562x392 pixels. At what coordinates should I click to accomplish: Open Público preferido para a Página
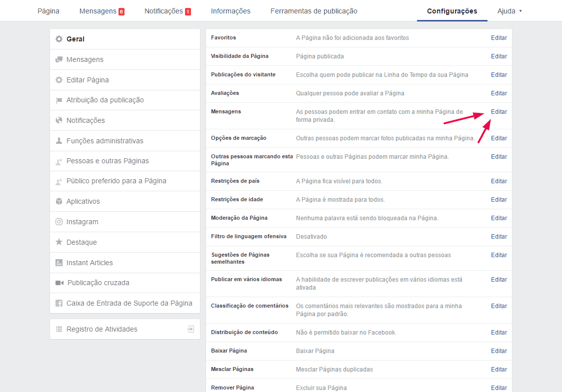(x=124, y=181)
